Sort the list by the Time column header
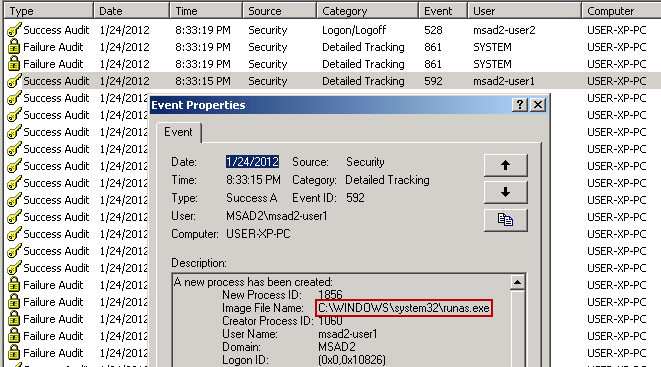 (x=207, y=11)
